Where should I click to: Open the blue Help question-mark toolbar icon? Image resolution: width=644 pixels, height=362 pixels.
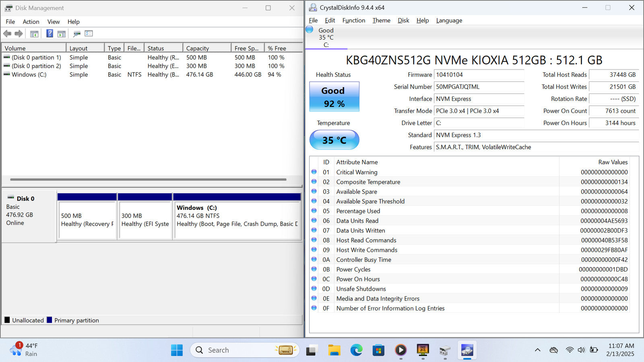50,34
